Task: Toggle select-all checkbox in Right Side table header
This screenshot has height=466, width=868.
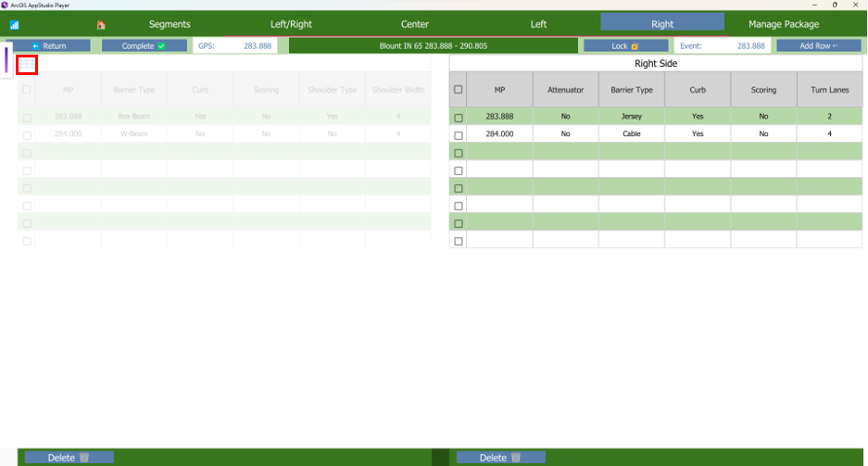Action: pos(458,89)
